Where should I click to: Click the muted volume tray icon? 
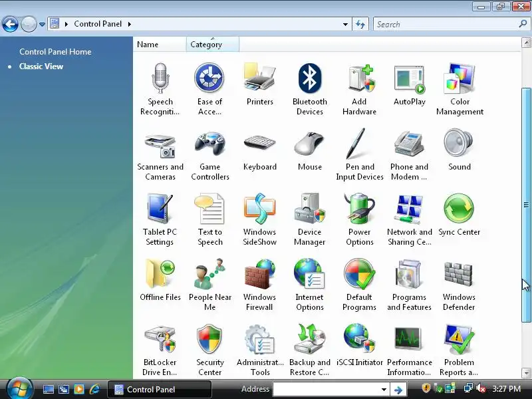480,388
